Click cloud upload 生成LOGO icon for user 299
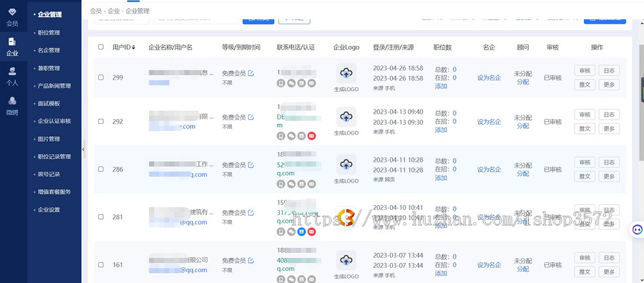 346,74
